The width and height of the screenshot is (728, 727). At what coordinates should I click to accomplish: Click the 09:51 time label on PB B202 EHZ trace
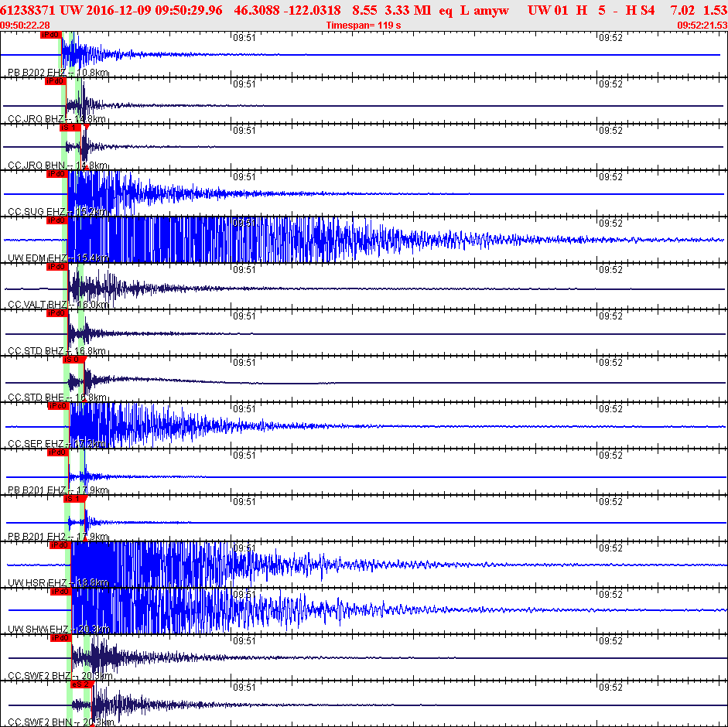tap(244, 38)
